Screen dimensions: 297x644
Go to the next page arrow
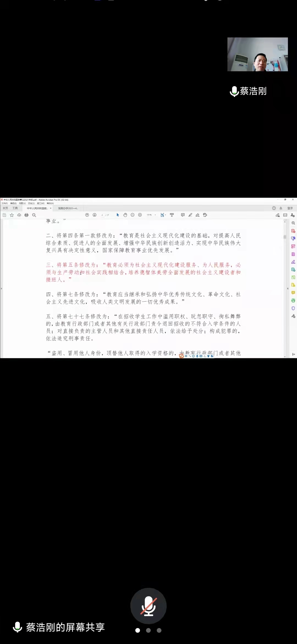pos(94,215)
